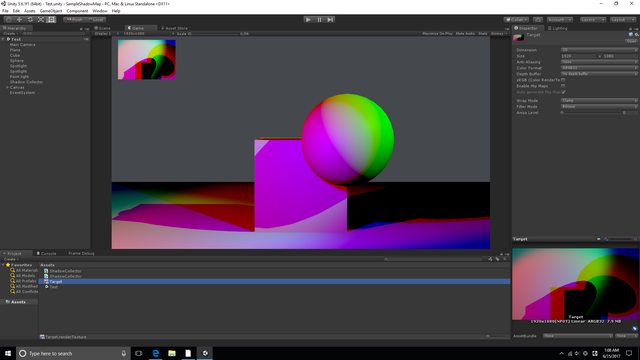Adjust the Game view Scale slider
The width and height of the screenshot is (640, 360).
click(x=214, y=33)
